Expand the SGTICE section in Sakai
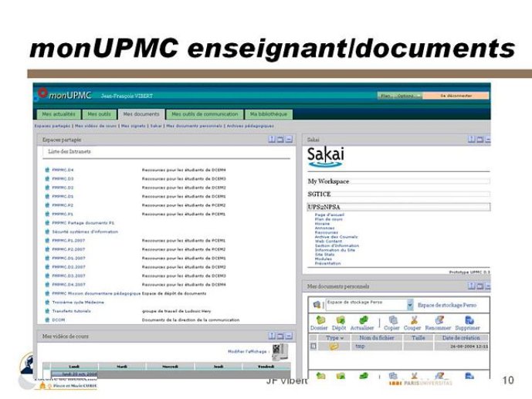 [x=398, y=194]
